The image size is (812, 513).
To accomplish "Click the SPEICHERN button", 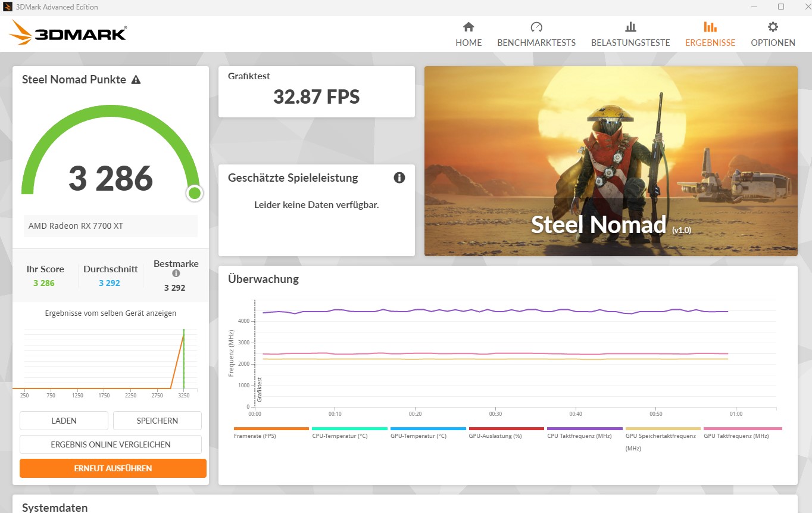I will point(157,421).
